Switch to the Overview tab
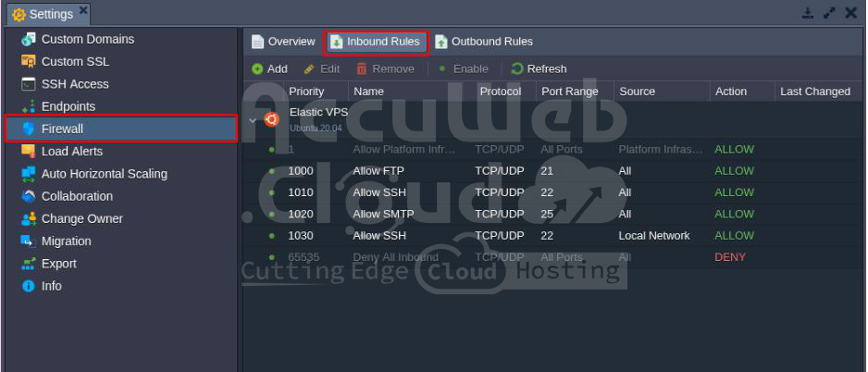The width and height of the screenshot is (868, 372). 283,42
